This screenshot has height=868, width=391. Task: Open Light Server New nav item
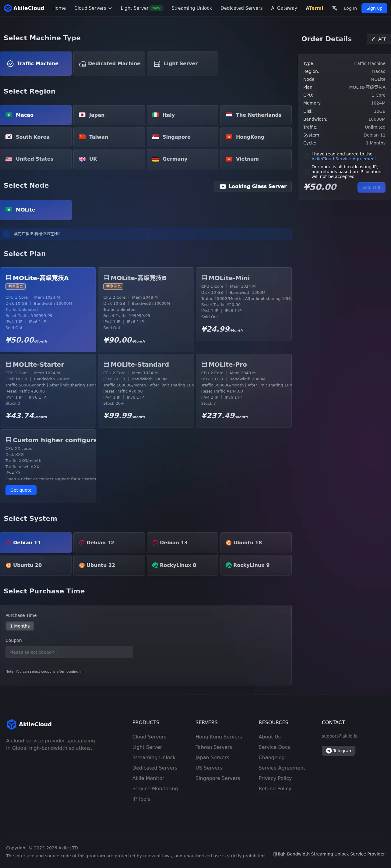point(142,8)
